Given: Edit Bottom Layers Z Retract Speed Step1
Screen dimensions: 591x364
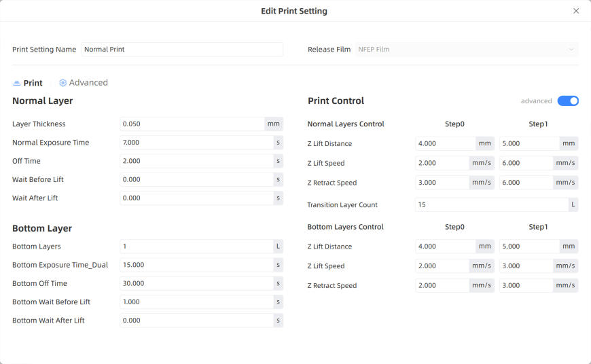Looking at the screenshot, I should point(526,286).
